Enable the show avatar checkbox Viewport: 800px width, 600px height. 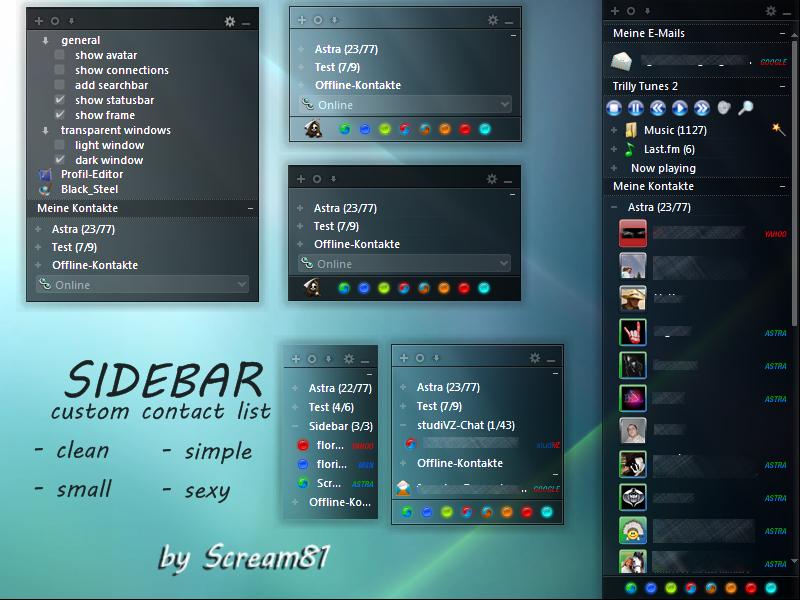60,55
